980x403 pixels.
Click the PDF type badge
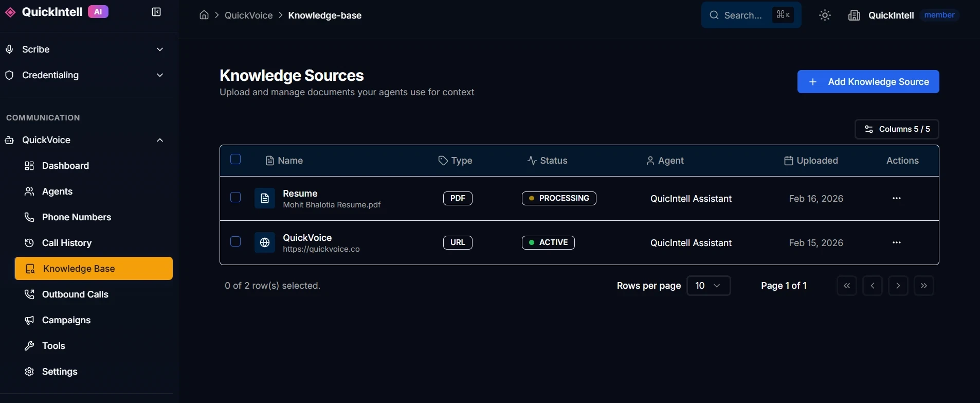pyautogui.click(x=458, y=198)
